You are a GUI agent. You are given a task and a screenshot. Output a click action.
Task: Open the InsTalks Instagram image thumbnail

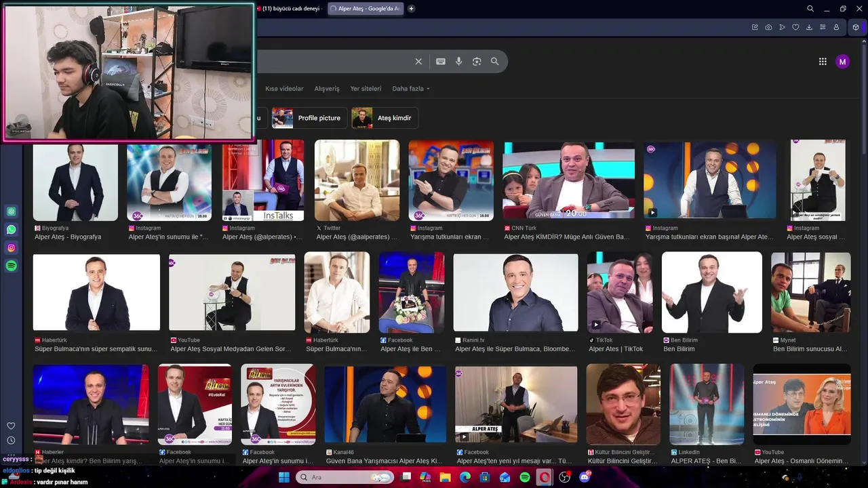coord(263,180)
